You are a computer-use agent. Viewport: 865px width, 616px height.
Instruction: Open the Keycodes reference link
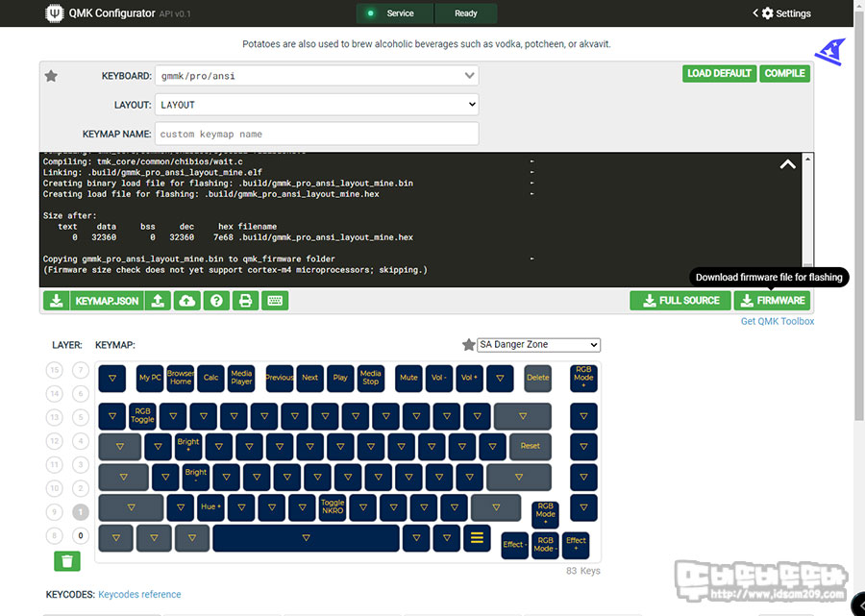point(139,595)
